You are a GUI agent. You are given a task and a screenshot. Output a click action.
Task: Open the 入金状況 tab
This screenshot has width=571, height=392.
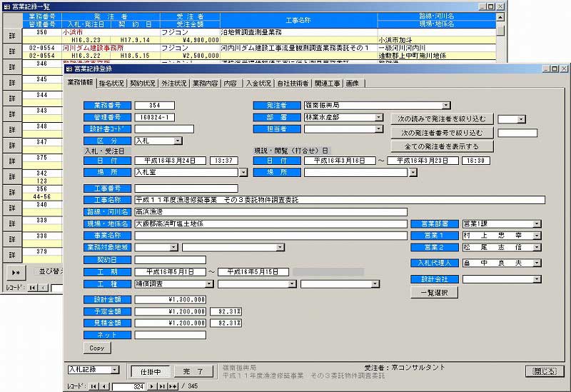click(258, 83)
